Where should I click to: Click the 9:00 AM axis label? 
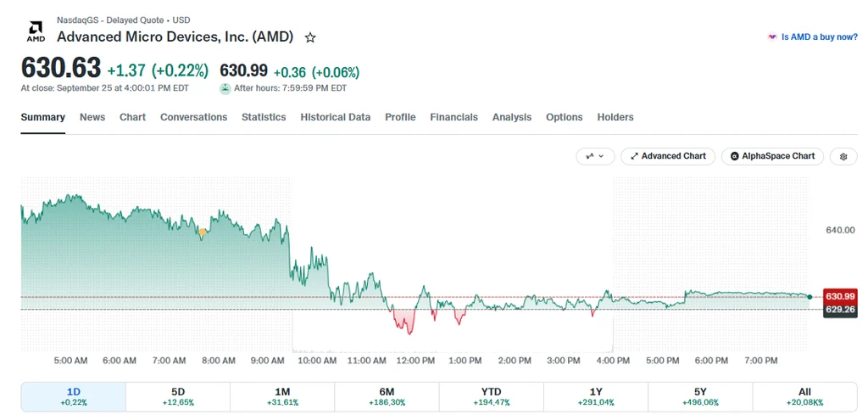pos(267,361)
